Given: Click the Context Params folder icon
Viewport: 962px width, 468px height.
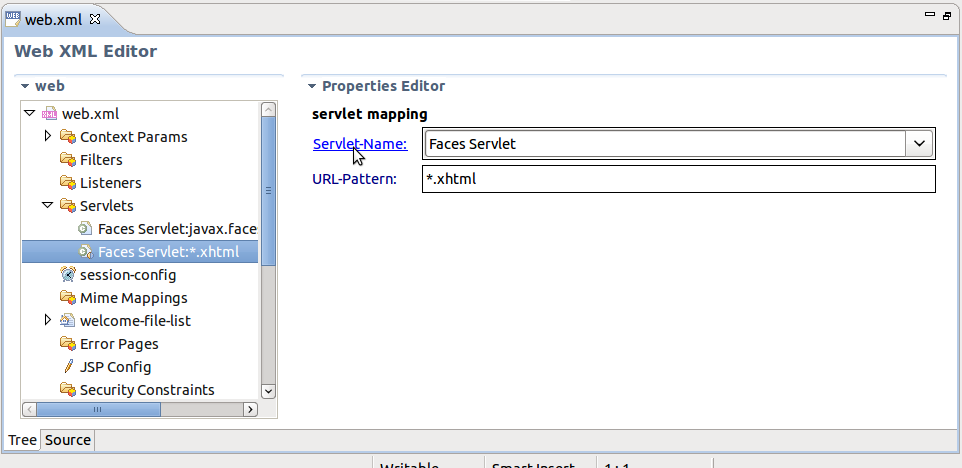Looking at the screenshot, I should click(x=67, y=136).
